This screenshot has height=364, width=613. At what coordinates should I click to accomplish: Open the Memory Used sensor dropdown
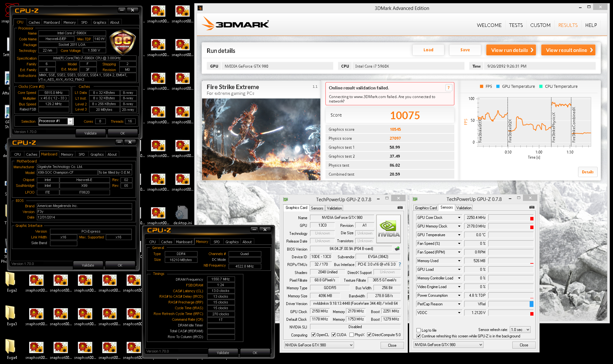(x=459, y=261)
